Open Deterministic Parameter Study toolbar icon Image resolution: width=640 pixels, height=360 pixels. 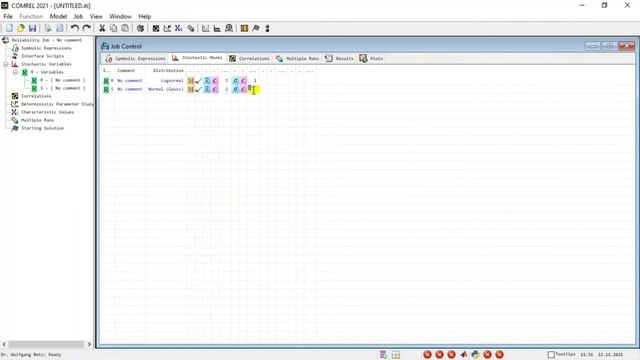point(167,28)
